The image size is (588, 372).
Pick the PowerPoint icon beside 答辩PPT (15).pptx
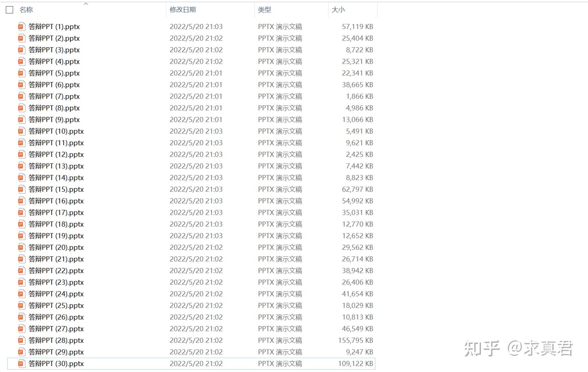point(21,189)
